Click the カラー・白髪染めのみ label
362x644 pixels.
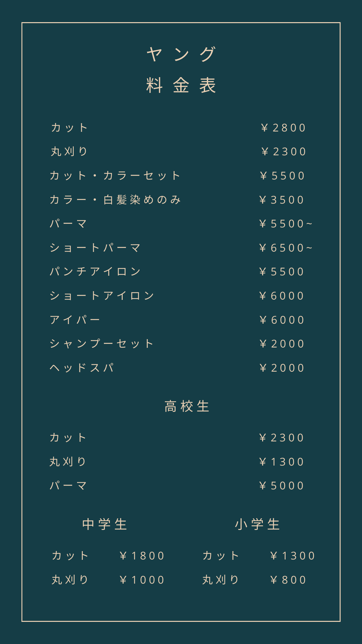tap(115, 200)
